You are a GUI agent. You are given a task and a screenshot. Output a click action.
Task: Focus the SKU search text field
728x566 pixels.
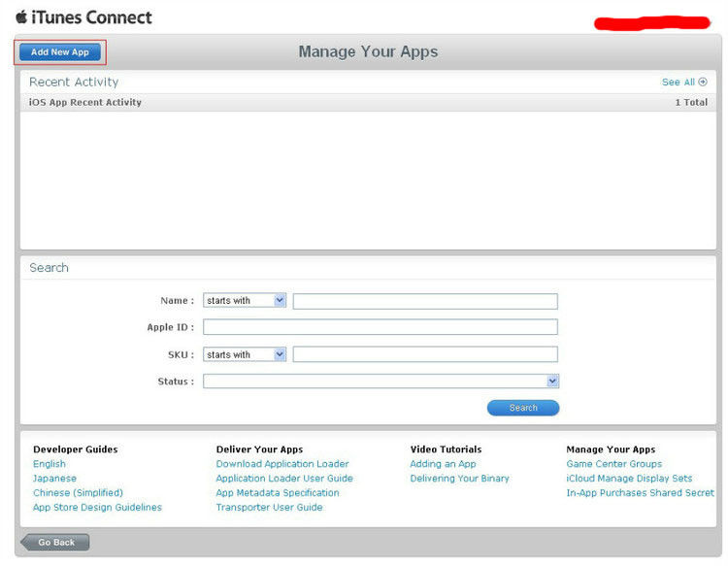click(x=425, y=354)
